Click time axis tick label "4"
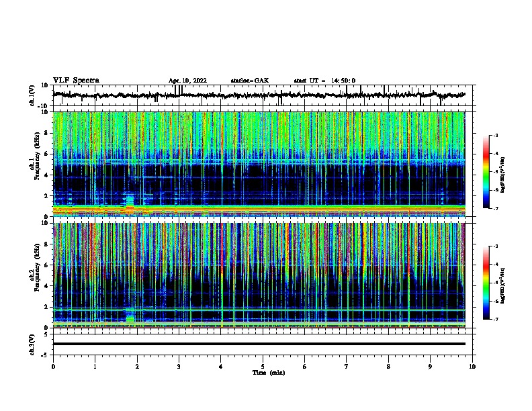The width and height of the screenshot is (532, 411). tap(221, 366)
